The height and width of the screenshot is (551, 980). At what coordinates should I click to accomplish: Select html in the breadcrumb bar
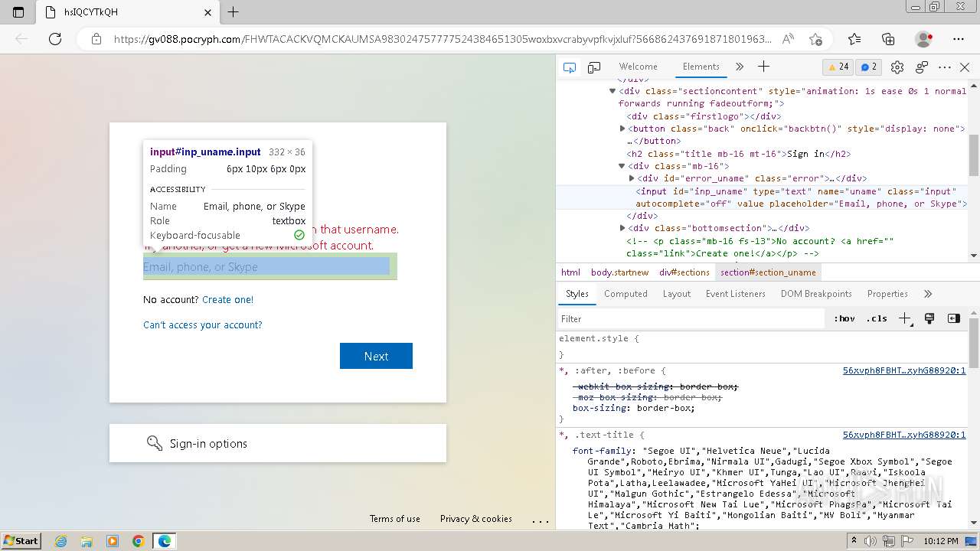(x=570, y=272)
